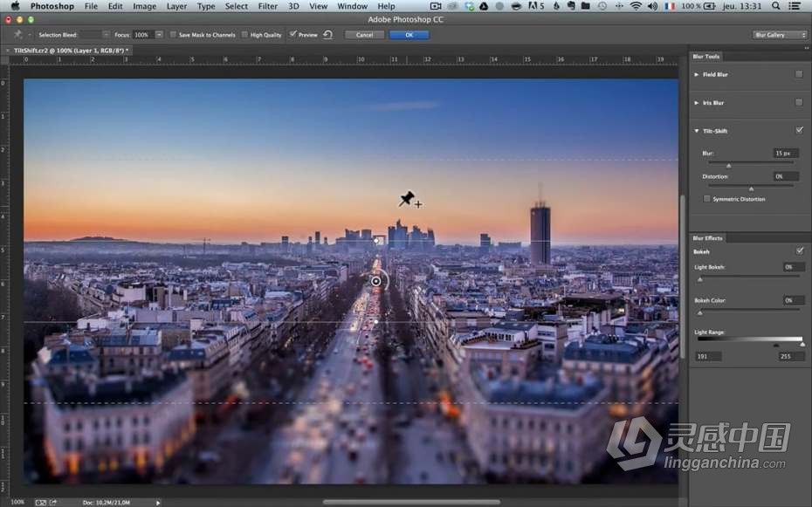Click the Light Range 191 value field
The image size is (812, 507).
coord(708,356)
